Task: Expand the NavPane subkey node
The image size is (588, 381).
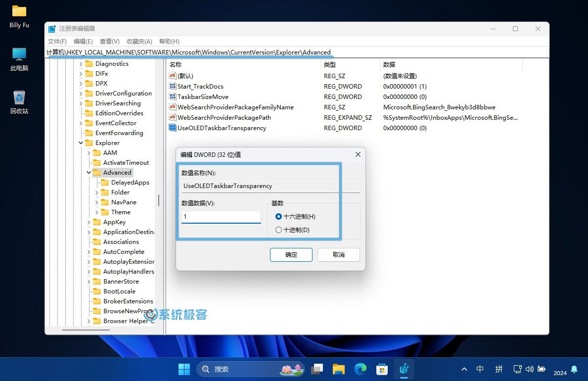Action: point(97,202)
